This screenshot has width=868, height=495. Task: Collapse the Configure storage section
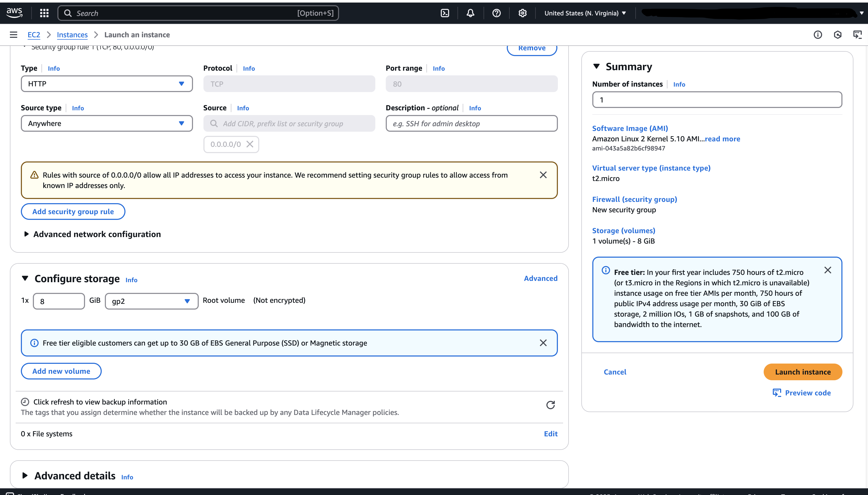tap(25, 278)
